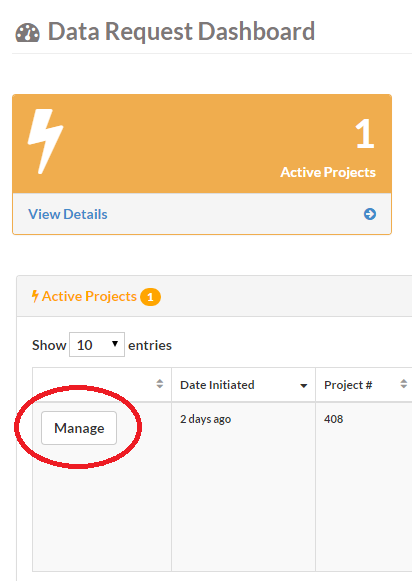Image resolution: width=412 pixels, height=581 pixels.
Task: Select the Active Projects panel heading
Action: [x=89, y=296]
